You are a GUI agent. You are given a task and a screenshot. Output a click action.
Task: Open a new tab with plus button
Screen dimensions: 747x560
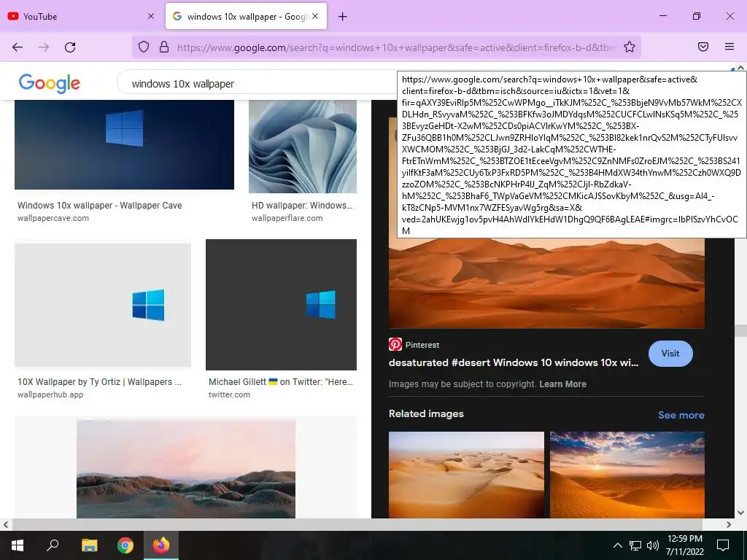coord(343,17)
